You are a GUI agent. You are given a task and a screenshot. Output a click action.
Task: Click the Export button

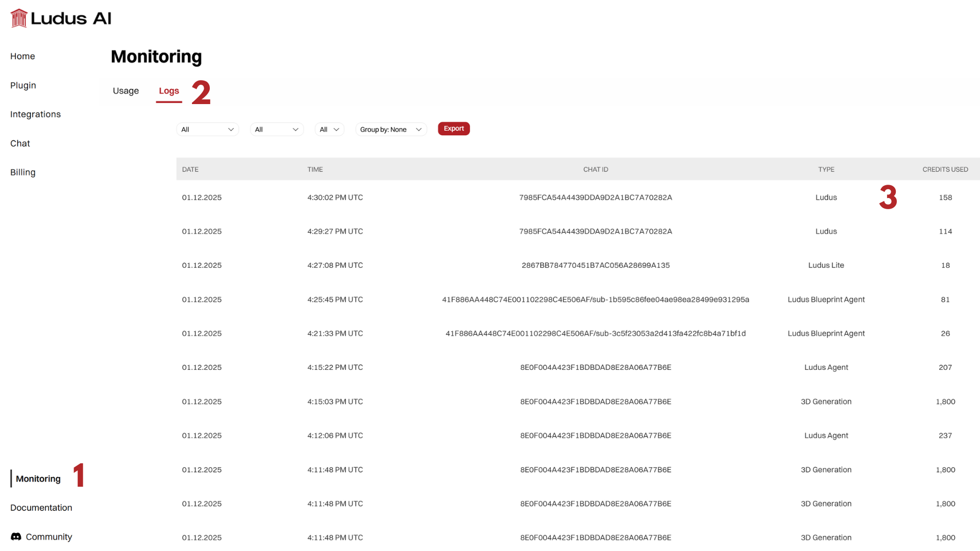[x=453, y=128]
